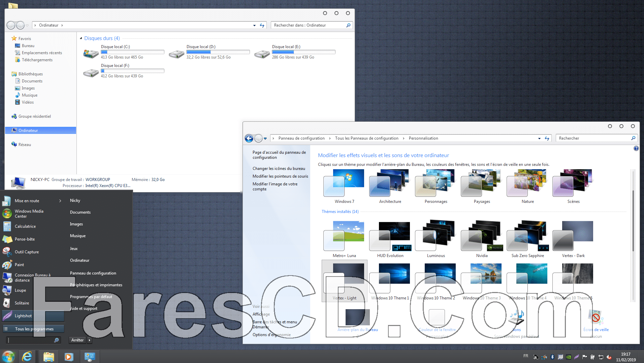Open Documents from Start menu

pos(80,212)
